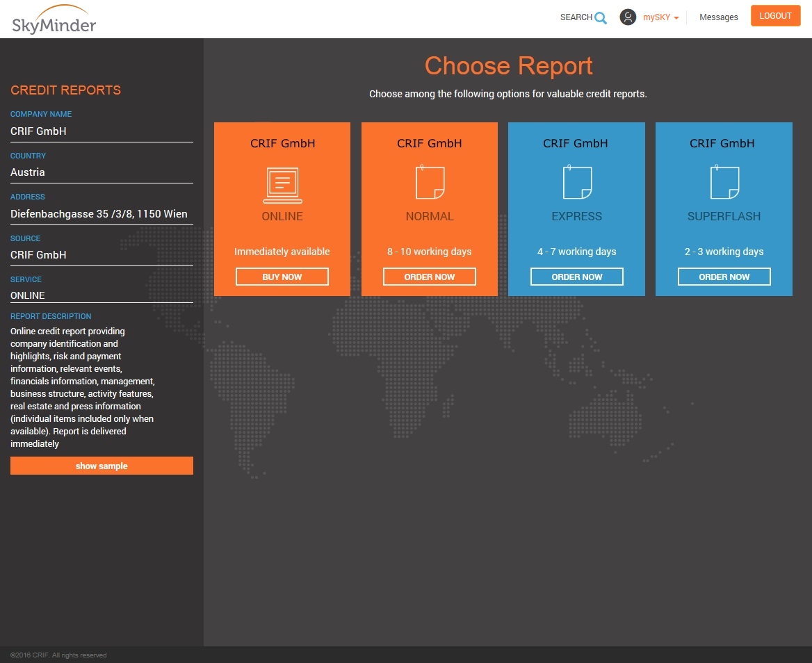Viewport: 812px width, 663px height.
Task: Click ORDER NOW on the SUPERFLASH card
Action: click(x=724, y=277)
